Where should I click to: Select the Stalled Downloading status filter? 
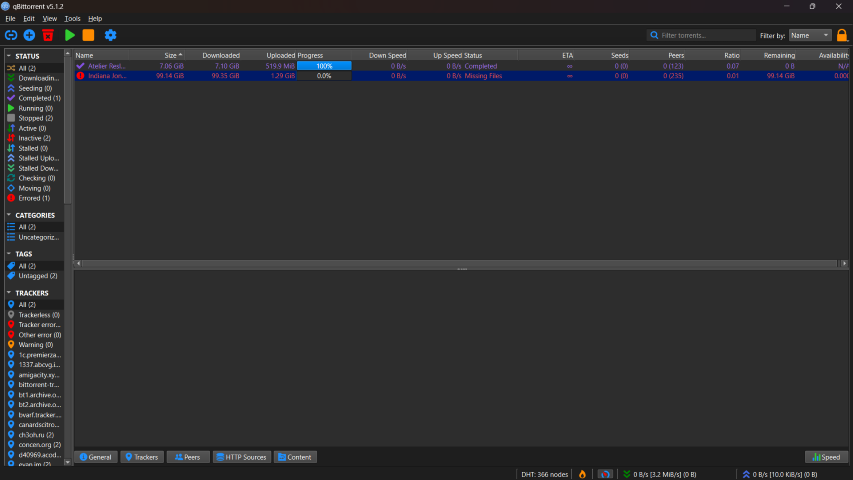coord(34,168)
